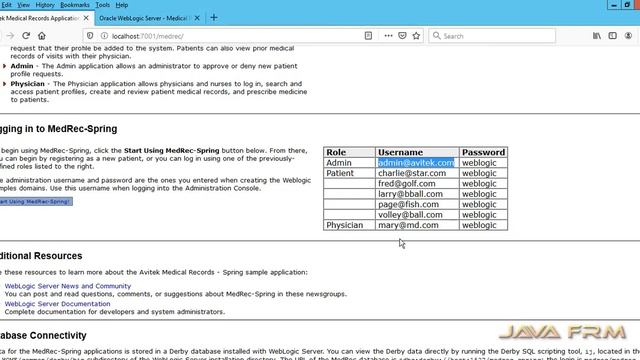
Task: Open WebLogic Server Documentation link
Action: tap(58, 304)
